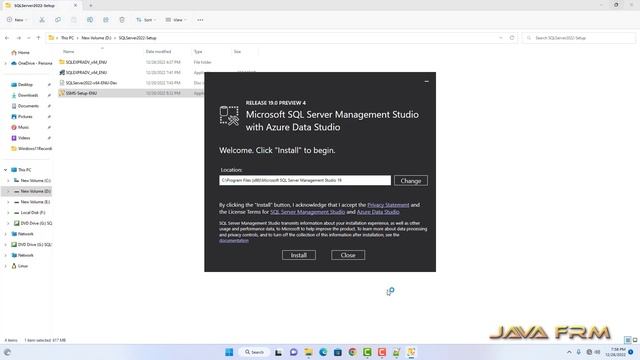Click the Up one level arrow
640x360 pixels.
(x=38, y=38)
